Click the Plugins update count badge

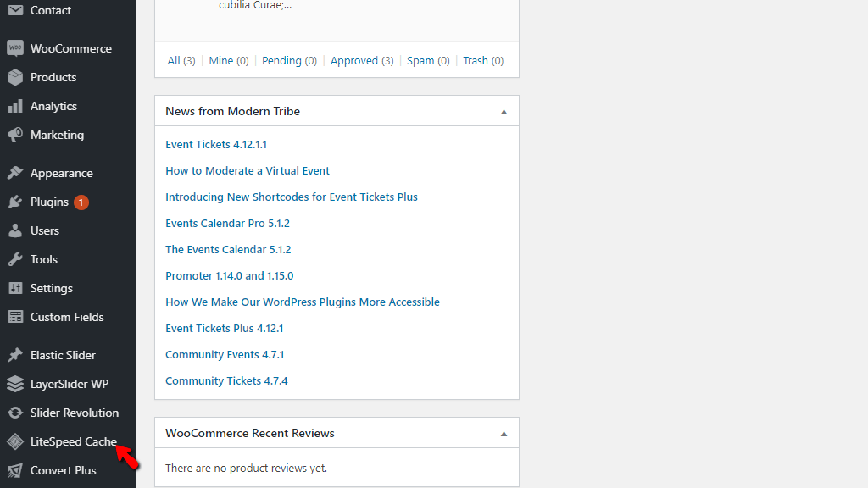(81, 202)
